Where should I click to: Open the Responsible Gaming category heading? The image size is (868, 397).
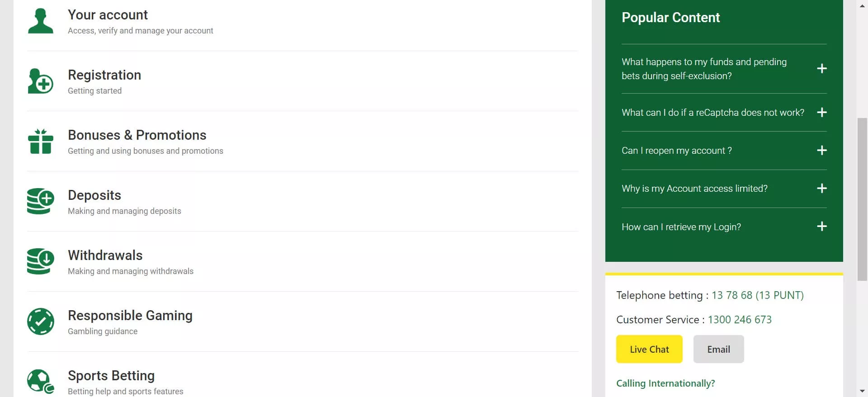[x=130, y=316]
